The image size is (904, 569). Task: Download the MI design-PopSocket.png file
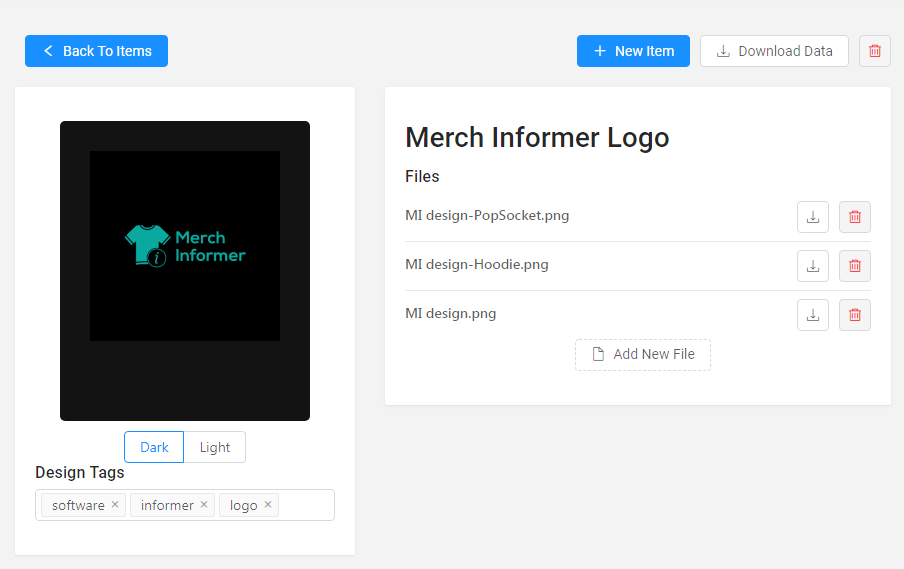point(813,217)
